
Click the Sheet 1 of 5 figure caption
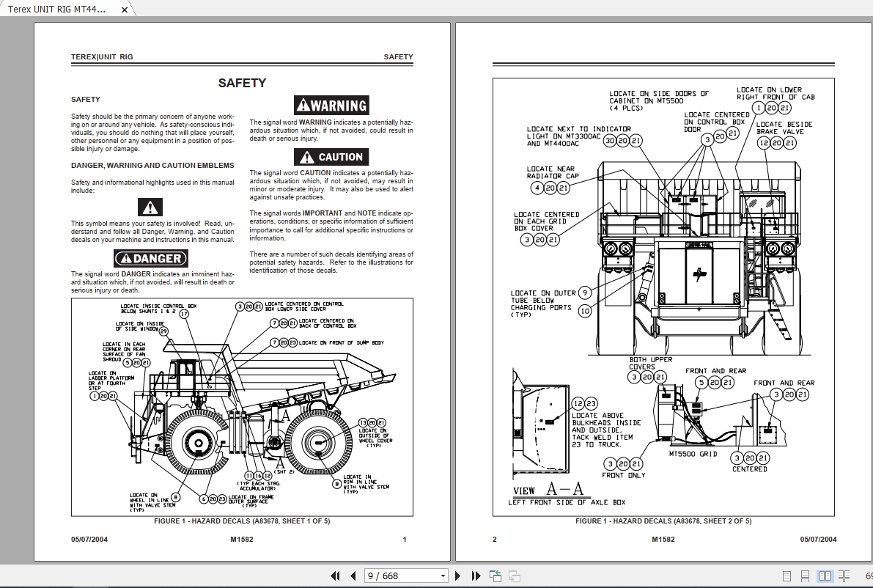point(242,521)
